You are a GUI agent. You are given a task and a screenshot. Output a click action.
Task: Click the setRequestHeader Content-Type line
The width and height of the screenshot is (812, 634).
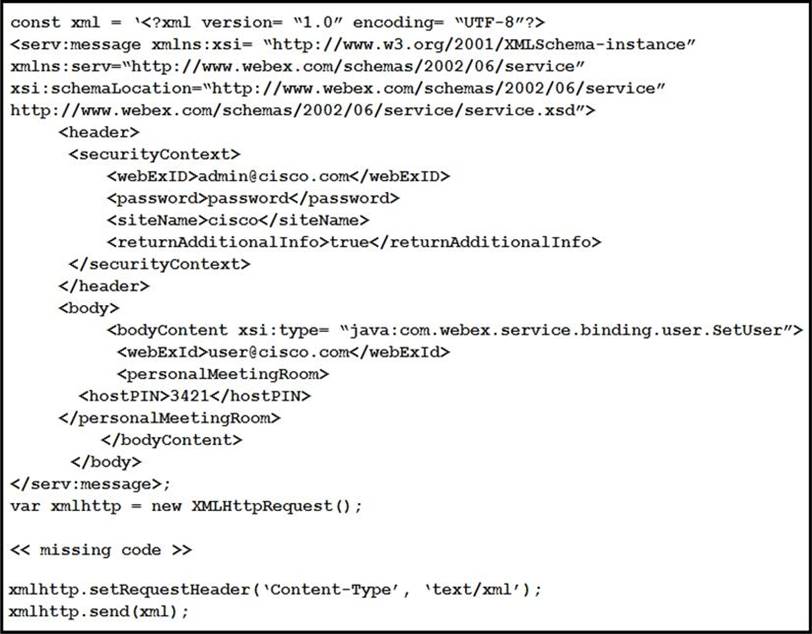tap(276, 590)
